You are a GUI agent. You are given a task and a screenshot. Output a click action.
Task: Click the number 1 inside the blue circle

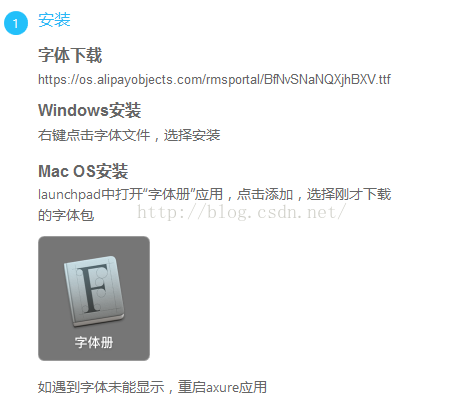[x=15, y=23]
